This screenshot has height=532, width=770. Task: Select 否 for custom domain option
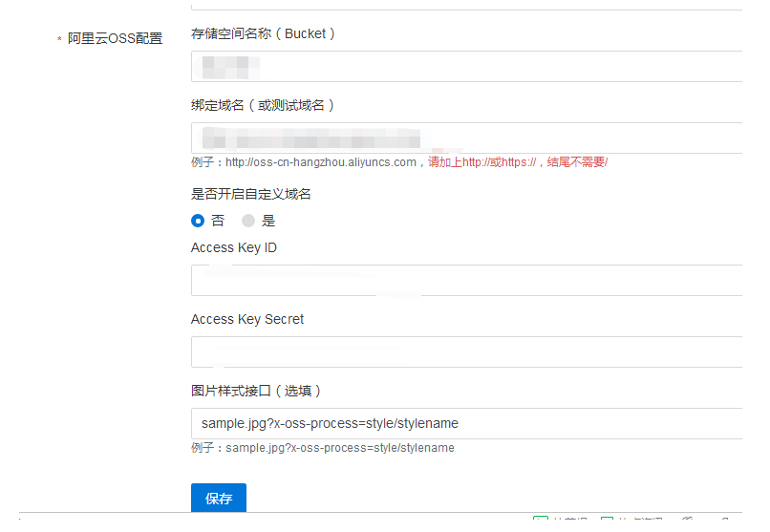pyautogui.click(x=198, y=221)
